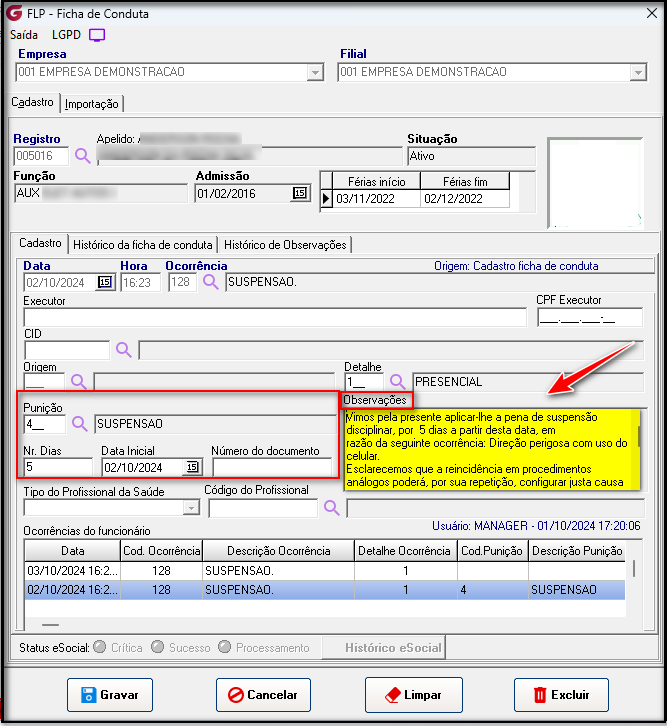
Task: Click the purple monitor icon beside LGPD
Action: click(x=97, y=35)
